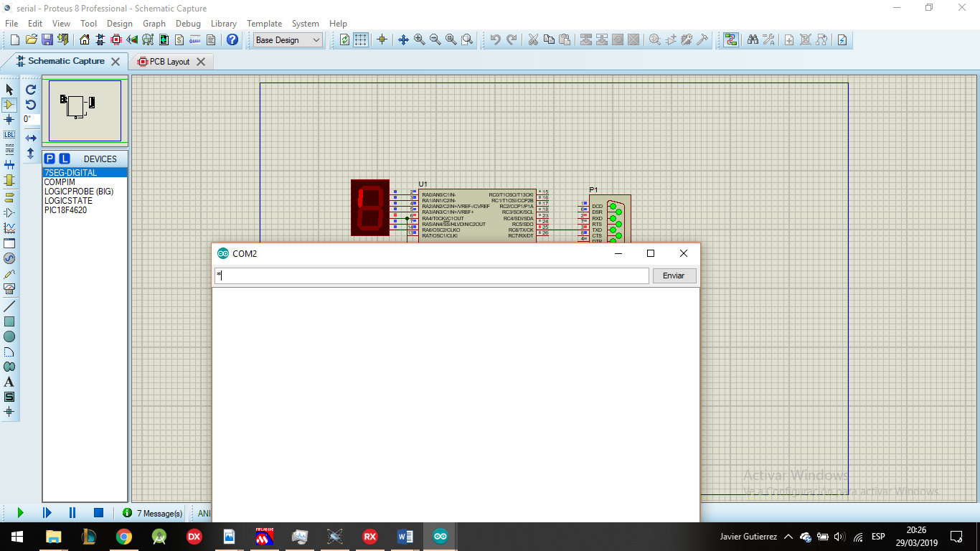Select the 2D Graphics Circle tool
The width and height of the screenshot is (980, 551).
point(9,336)
